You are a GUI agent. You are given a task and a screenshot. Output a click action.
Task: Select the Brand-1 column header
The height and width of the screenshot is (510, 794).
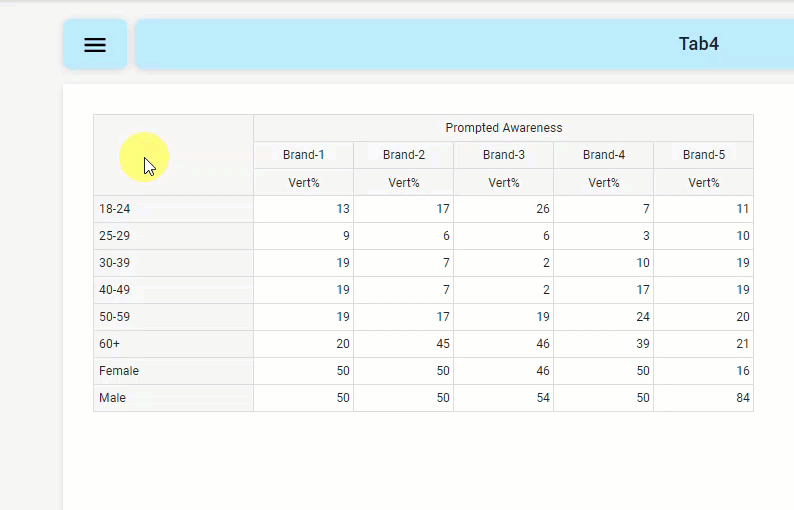[303, 155]
